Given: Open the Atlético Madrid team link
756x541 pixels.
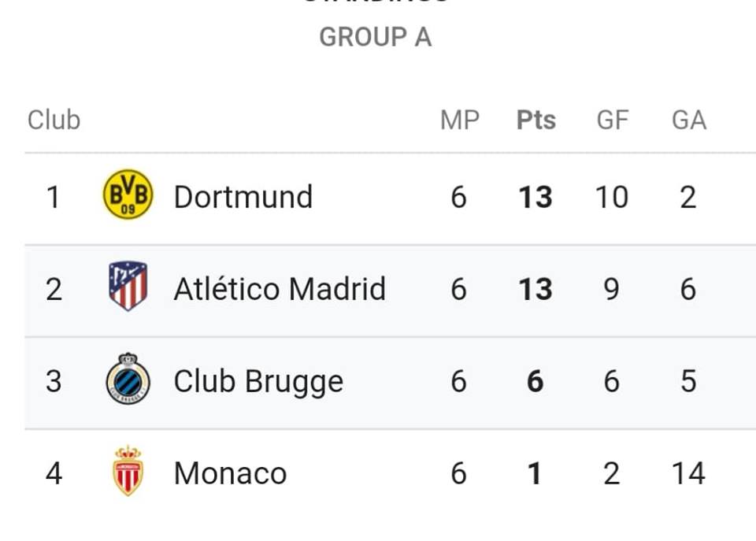Looking at the screenshot, I should click(x=280, y=289).
